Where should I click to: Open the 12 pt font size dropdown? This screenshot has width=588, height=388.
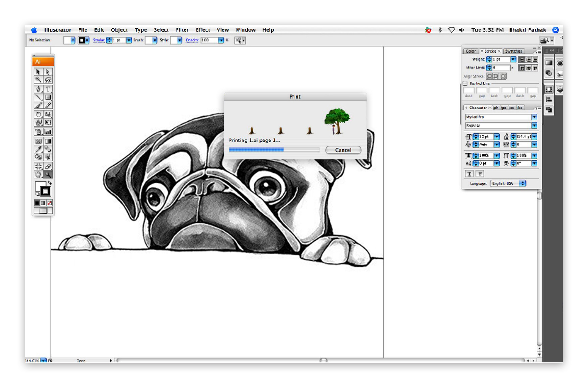pos(497,137)
